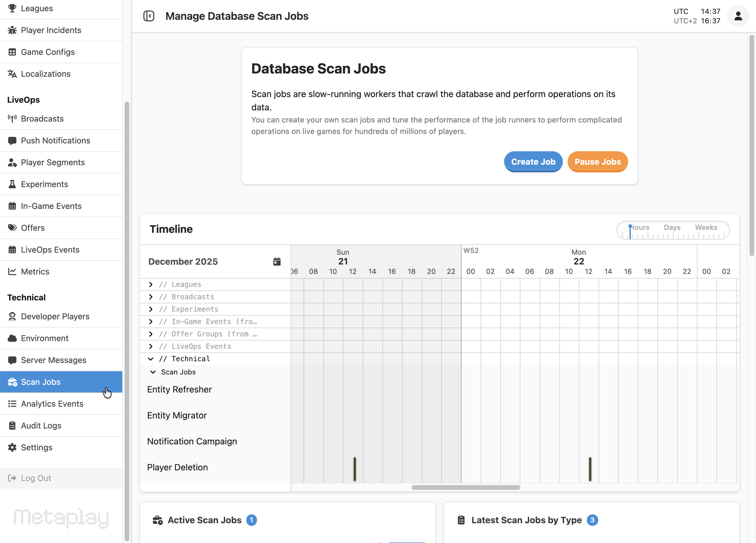
Task: Select the Push Notifications sidebar icon
Action: tap(13, 140)
